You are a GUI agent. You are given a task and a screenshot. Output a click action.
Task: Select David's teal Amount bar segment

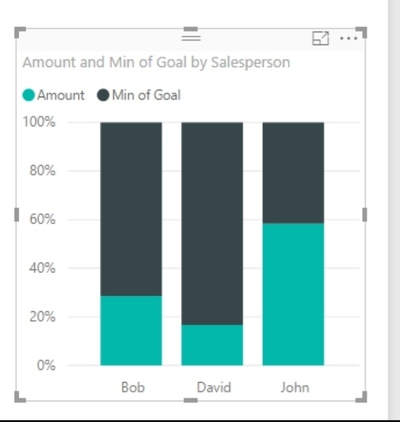tap(212, 345)
